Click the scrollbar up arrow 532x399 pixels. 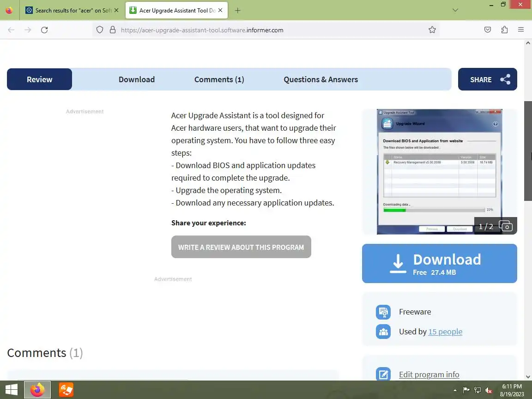pos(528,43)
